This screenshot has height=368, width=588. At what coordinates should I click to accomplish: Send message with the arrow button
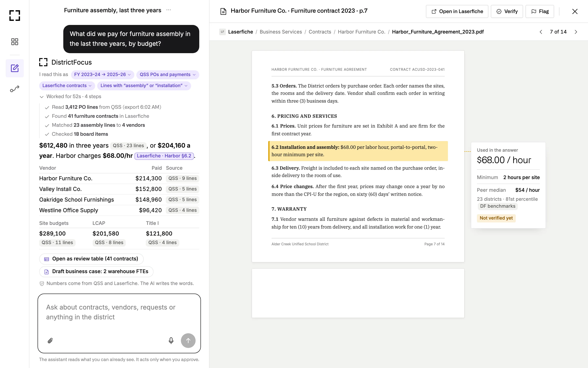coord(188,340)
